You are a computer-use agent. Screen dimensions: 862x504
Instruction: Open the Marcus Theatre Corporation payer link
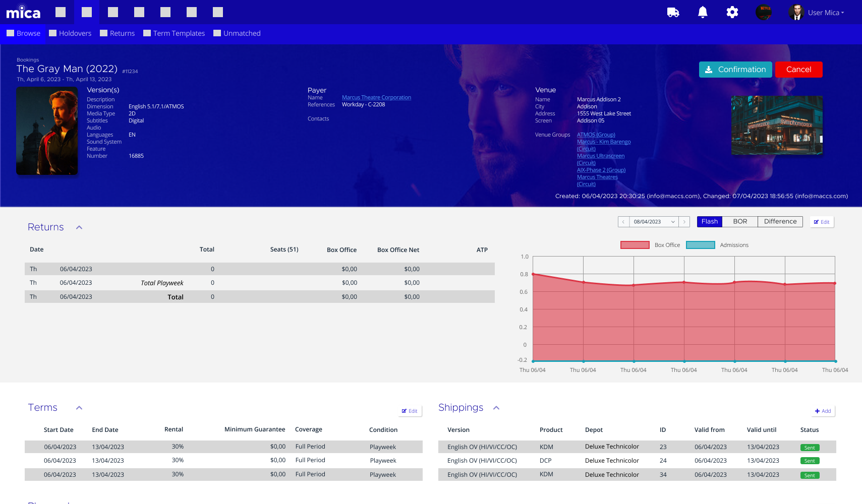point(376,98)
